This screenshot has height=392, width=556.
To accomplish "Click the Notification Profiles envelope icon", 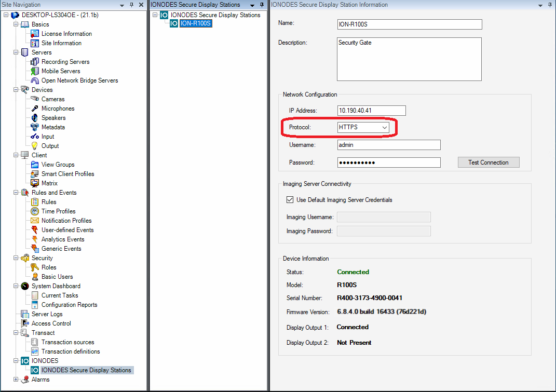I will pos(35,221).
